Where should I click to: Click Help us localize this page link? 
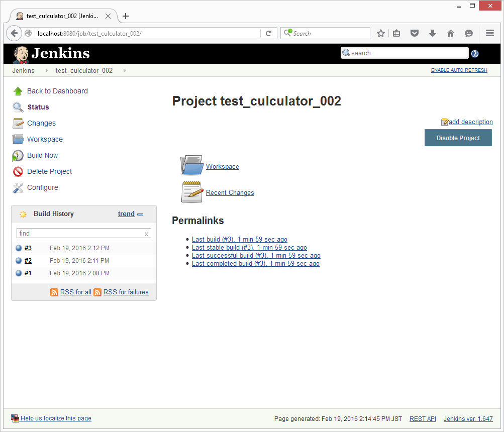tap(56, 418)
